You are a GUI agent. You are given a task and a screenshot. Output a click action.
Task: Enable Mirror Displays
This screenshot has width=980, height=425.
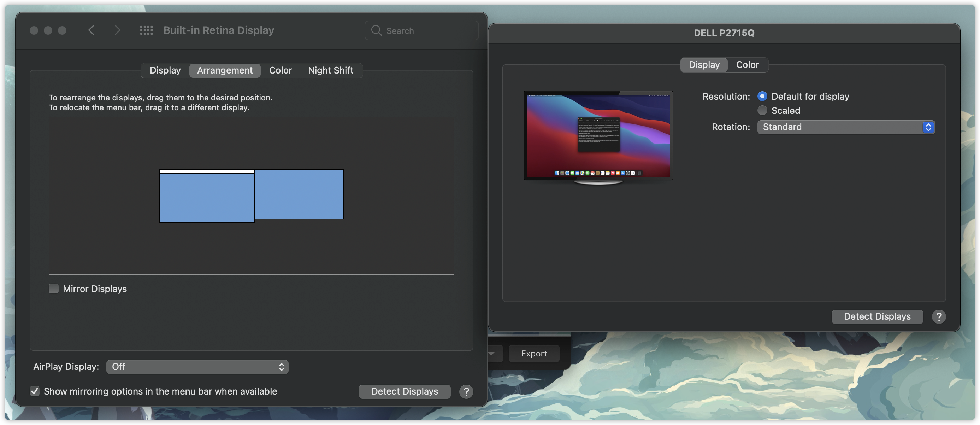(x=54, y=288)
